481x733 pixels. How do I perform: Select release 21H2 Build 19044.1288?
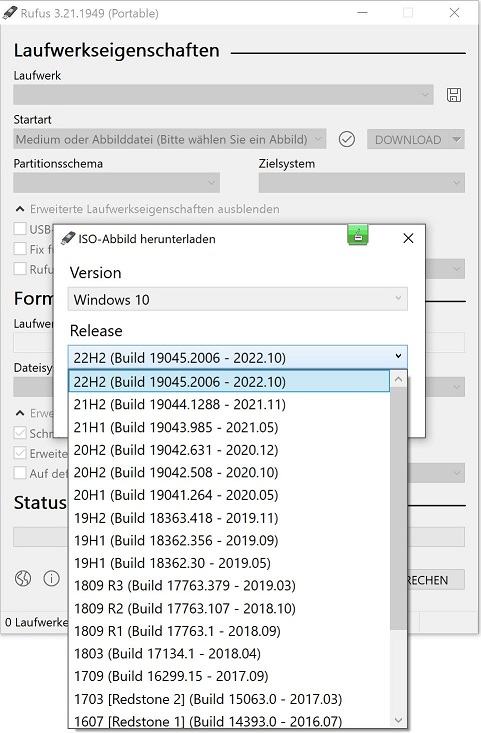[x=229, y=404]
